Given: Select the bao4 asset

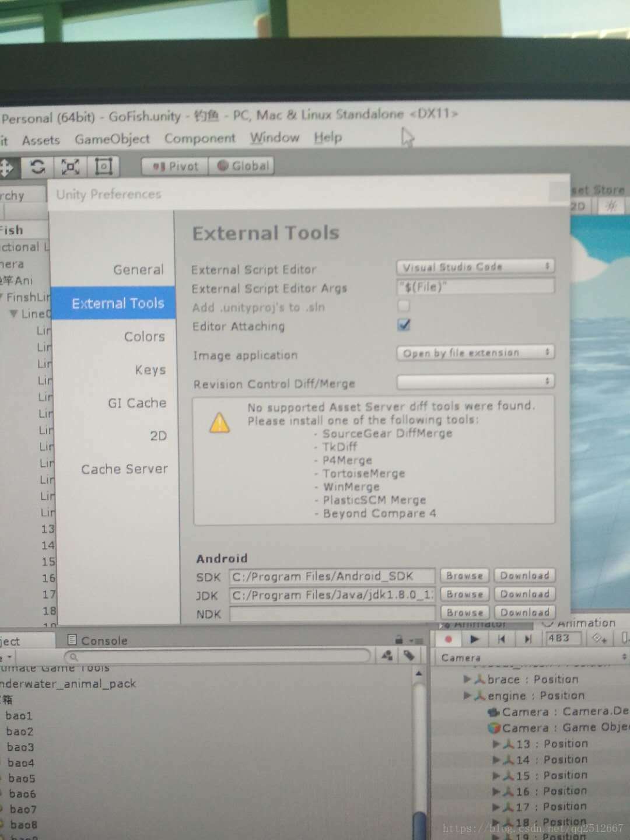Looking at the screenshot, I should point(21,762).
